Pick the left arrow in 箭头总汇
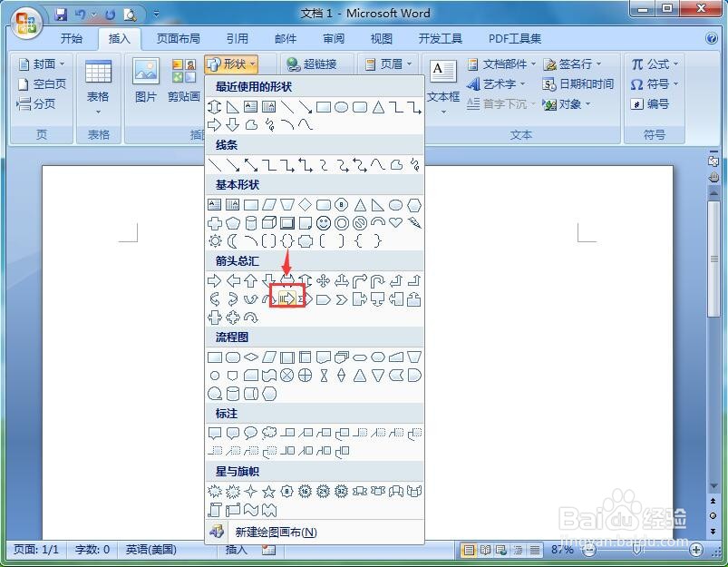This screenshot has width=728, height=567. [x=233, y=280]
